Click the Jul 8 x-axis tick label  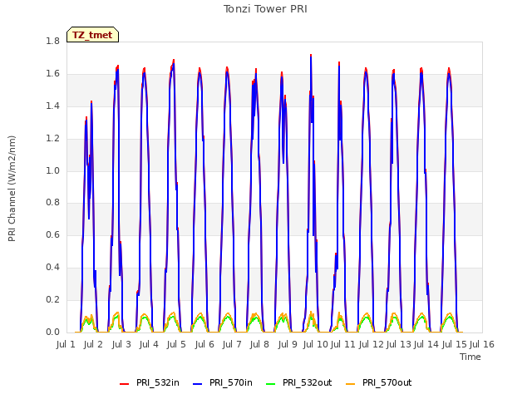point(259,344)
